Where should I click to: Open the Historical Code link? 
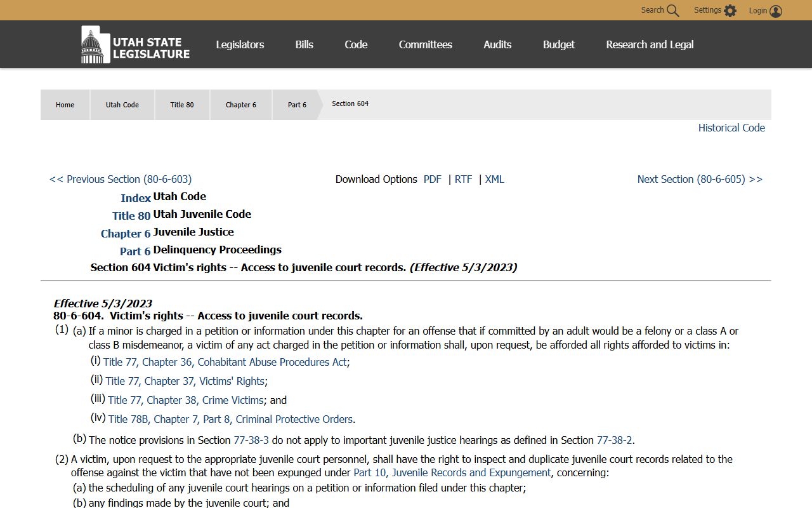click(x=731, y=128)
